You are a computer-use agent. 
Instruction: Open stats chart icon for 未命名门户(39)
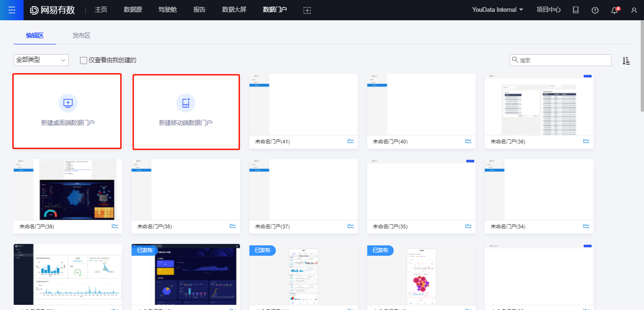pos(115,226)
